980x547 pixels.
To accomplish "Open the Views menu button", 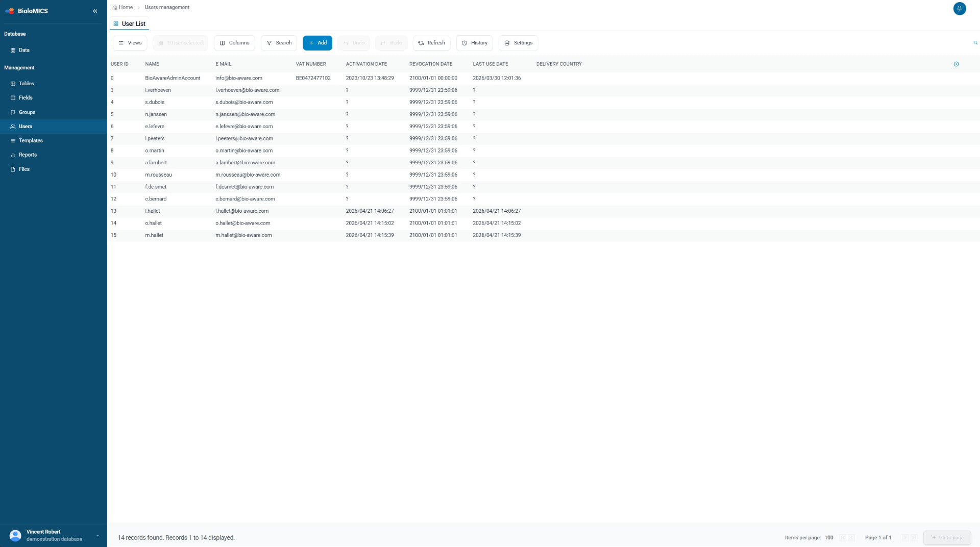I will 130,43.
